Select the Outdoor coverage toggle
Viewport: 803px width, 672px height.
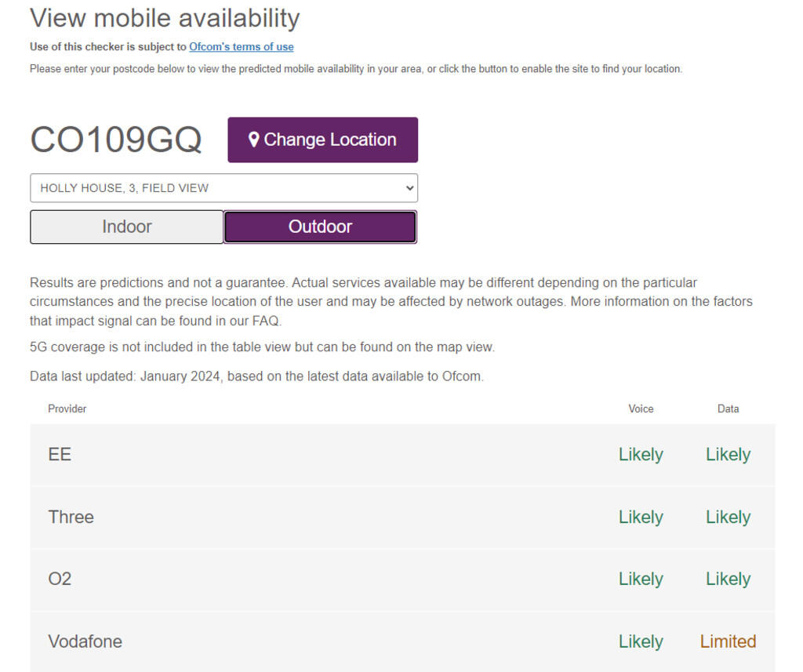320,227
